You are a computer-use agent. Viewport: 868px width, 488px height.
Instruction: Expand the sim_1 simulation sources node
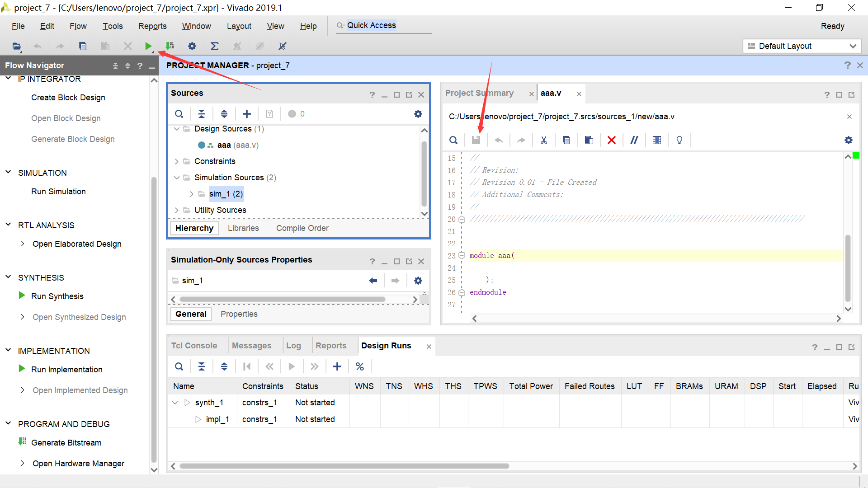pyautogui.click(x=192, y=194)
